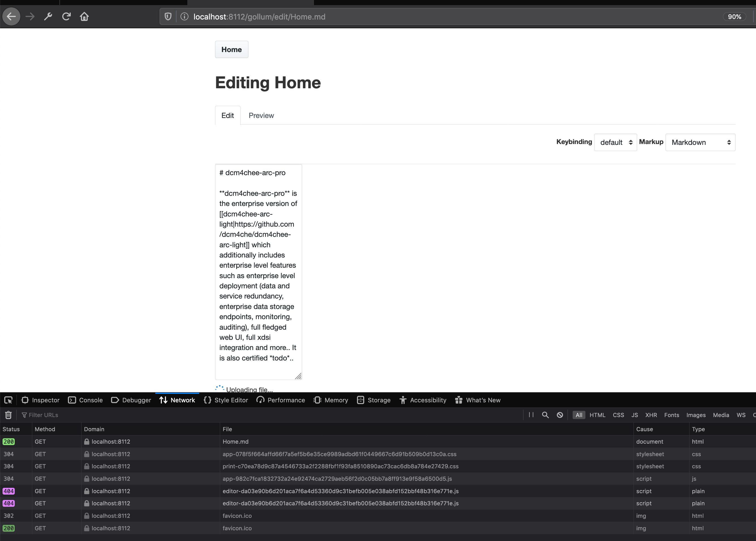Screen dimensions: 756x541
Task: Click the browser home icon
Action: coord(85,16)
